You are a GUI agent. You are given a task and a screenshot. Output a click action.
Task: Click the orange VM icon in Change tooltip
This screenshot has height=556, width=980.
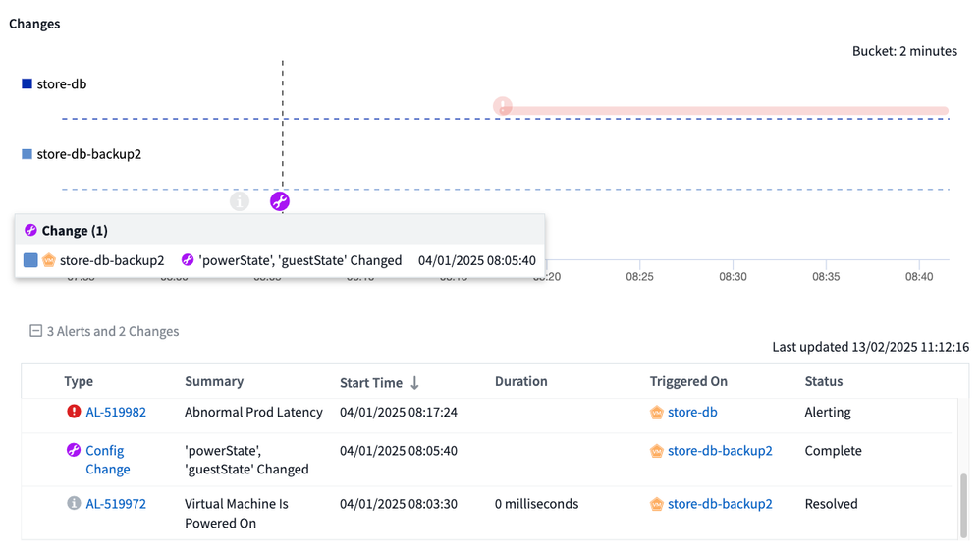(x=48, y=260)
